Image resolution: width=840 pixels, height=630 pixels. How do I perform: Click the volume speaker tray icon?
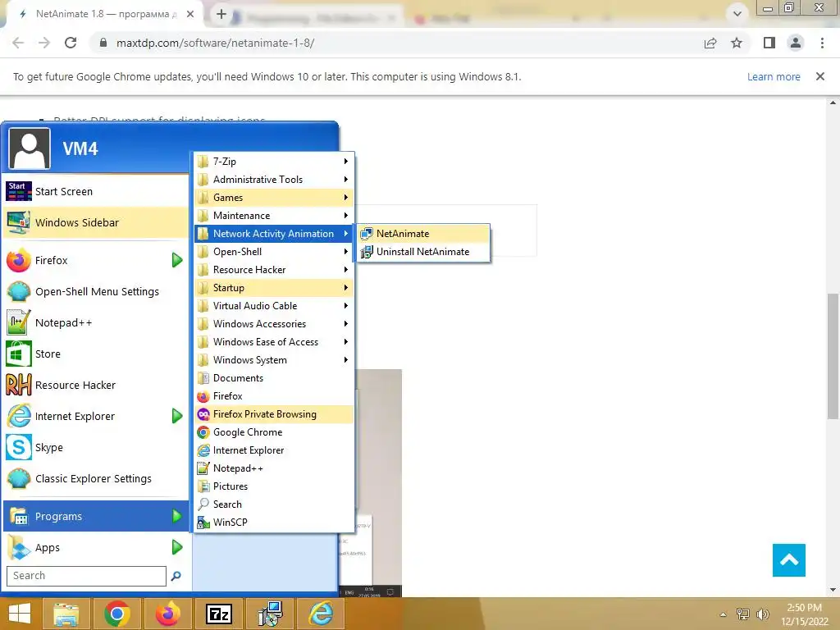(x=762, y=614)
